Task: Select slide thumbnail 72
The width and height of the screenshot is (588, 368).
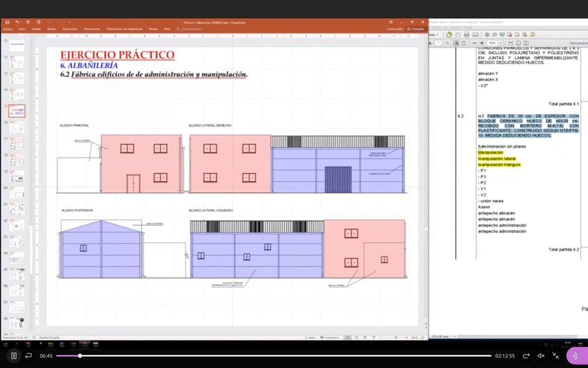Action: 17,62
